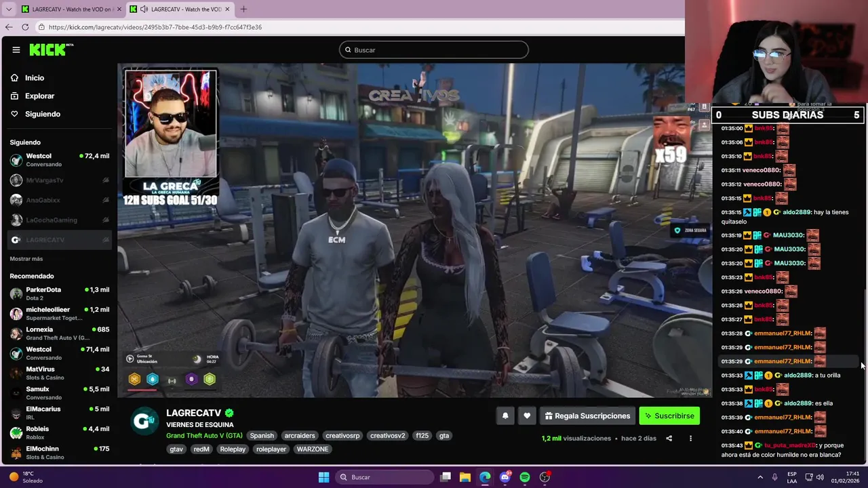868x488 pixels.
Task: Toggle the notification bell for LAGRECATV
Action: pyautogui.click(x=505, y=416)
